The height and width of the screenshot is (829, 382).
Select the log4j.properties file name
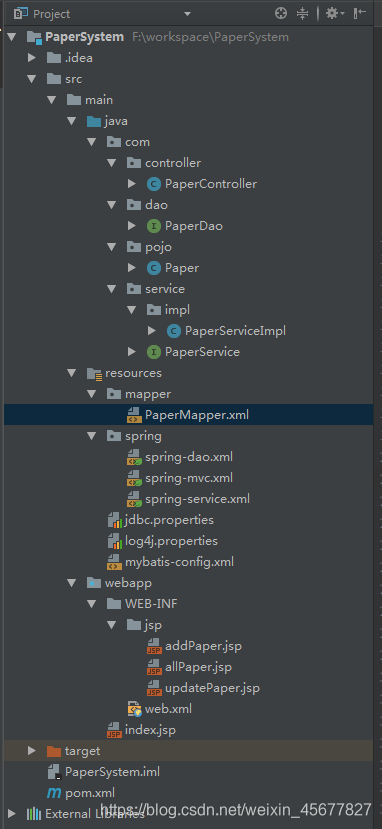172,541
